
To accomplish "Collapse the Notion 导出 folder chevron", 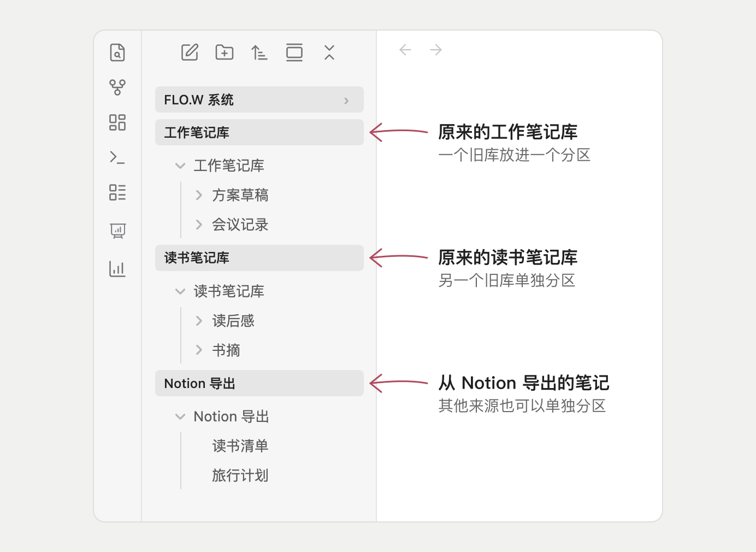I will tap(180, 417).
